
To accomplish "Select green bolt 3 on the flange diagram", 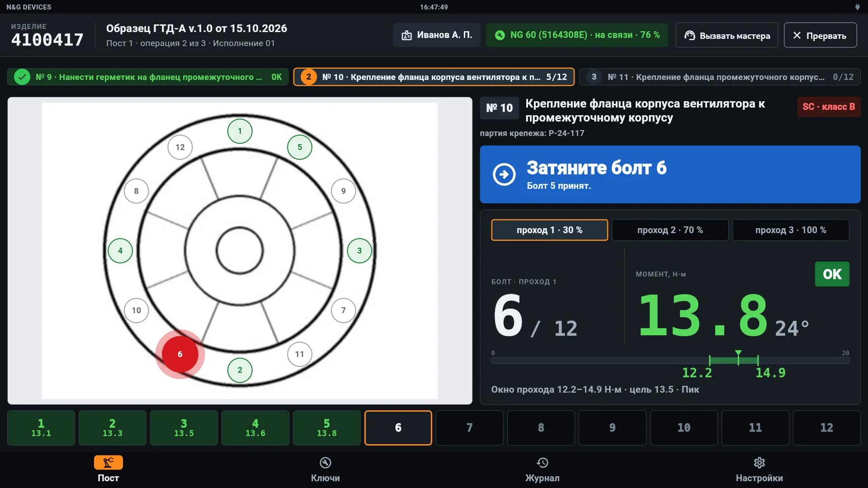I will (359, 250).
